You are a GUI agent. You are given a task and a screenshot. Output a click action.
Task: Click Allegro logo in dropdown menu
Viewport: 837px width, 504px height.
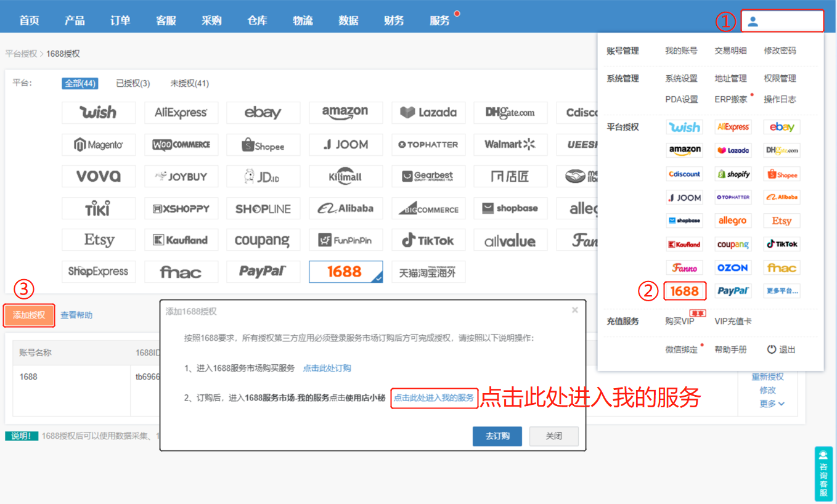click(733, 221)
